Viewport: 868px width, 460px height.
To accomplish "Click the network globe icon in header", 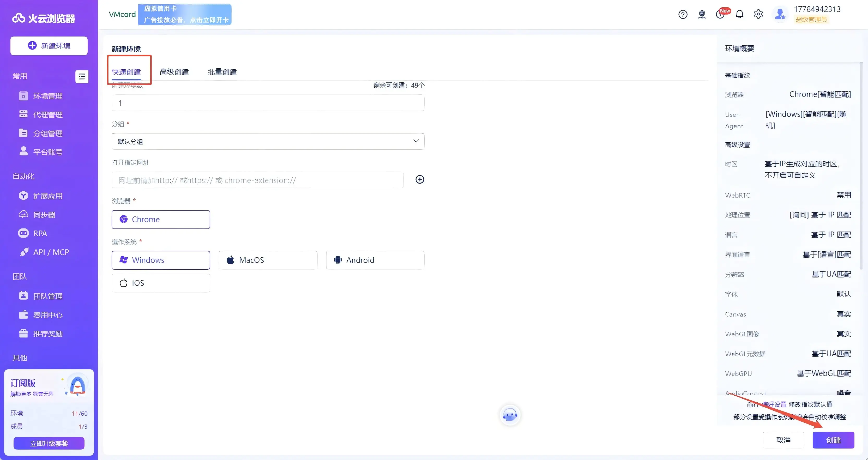I will click(x=702, y=15).
